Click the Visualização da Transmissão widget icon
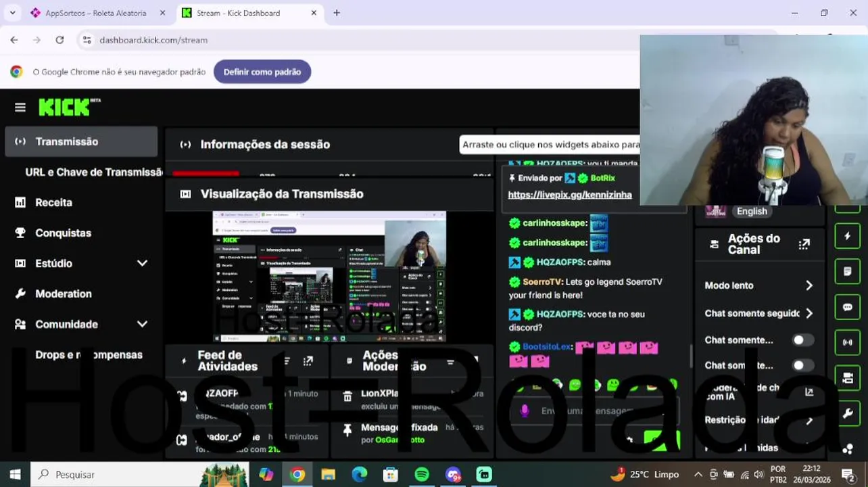 tap(185, 194)
